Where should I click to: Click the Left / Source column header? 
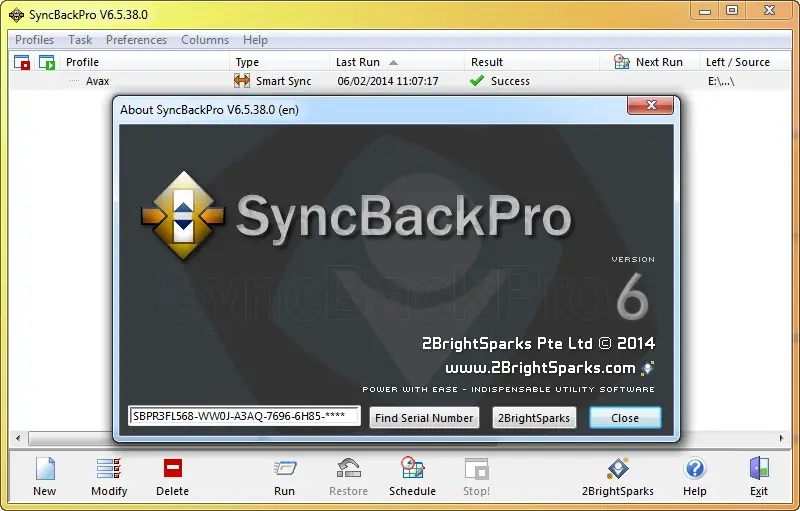(x=745, y=62)
